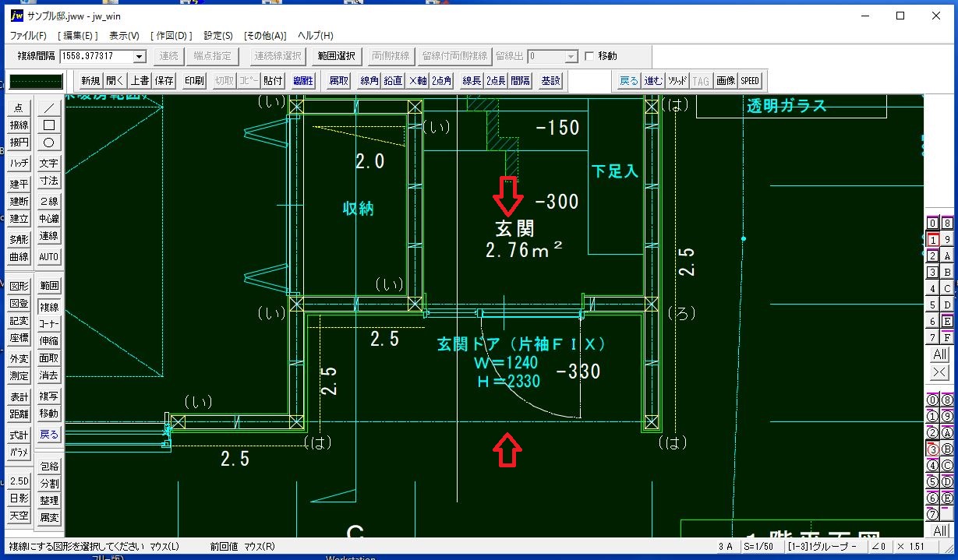The image size is (958, 560).
Task: Select the 包絡 envelope tool
Action: 49,467
